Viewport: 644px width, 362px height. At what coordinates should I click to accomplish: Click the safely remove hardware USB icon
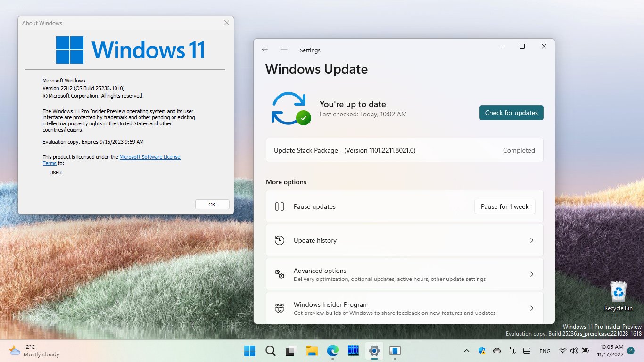(512, 351)
